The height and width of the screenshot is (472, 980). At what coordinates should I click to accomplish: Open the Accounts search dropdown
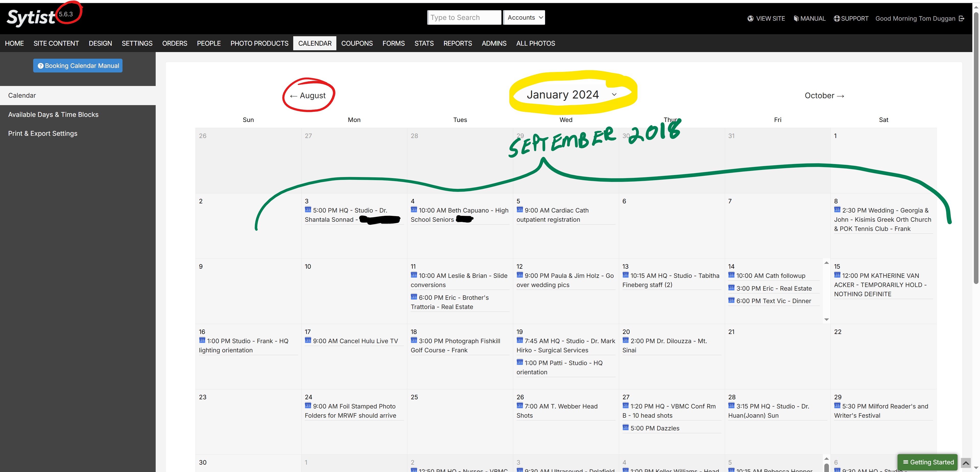click(524, 18)
